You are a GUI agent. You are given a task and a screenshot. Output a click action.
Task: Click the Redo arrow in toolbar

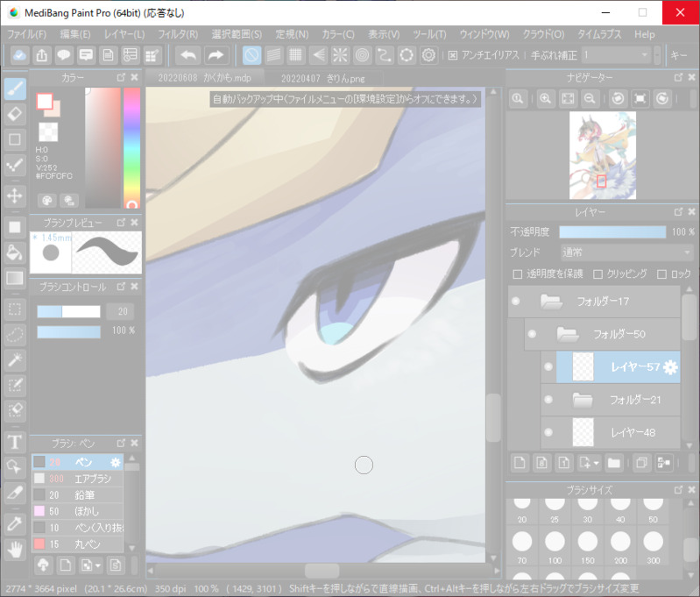point(216,55)
